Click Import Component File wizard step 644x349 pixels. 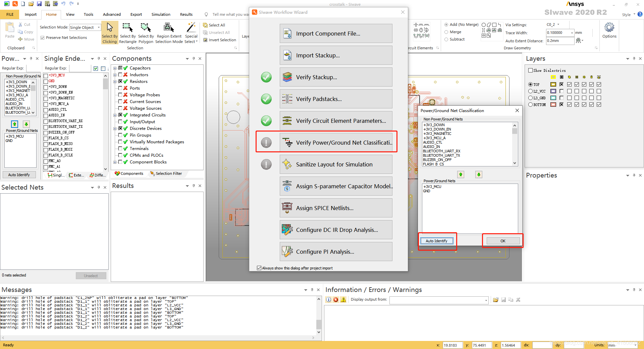pos(336,34)
